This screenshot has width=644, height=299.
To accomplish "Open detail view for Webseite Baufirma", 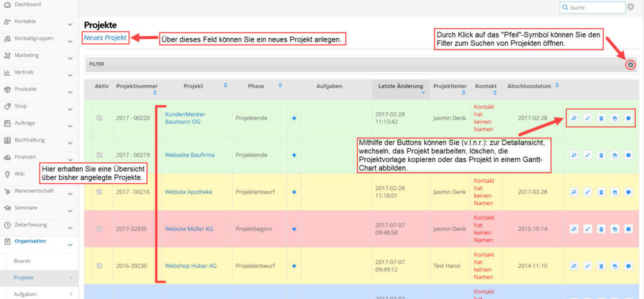I will [574, 155].
